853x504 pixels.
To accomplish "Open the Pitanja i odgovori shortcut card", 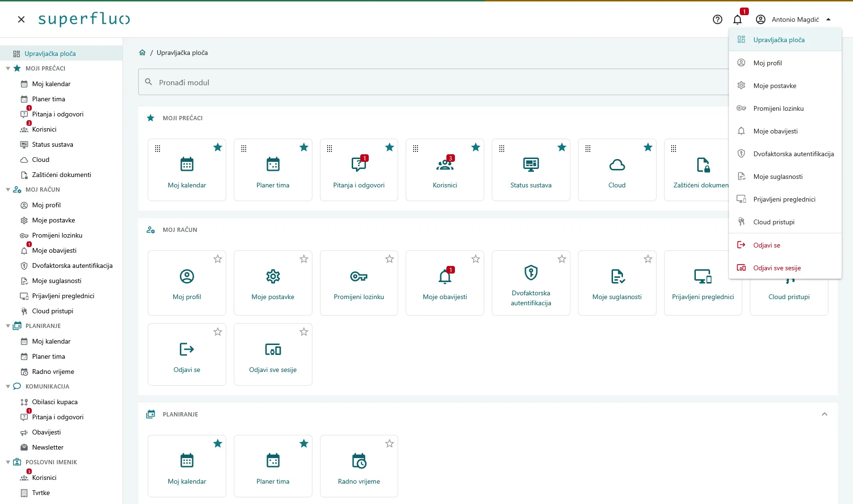I will (x=359, y=170).
